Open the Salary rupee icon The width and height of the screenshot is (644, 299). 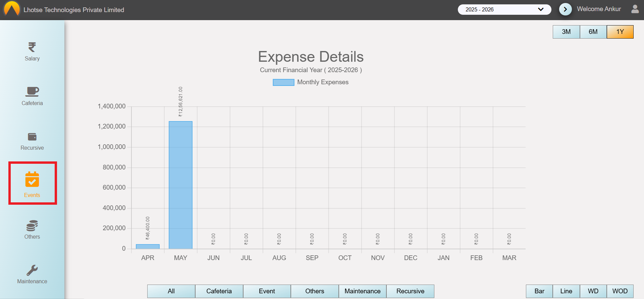tap(32, 47)
